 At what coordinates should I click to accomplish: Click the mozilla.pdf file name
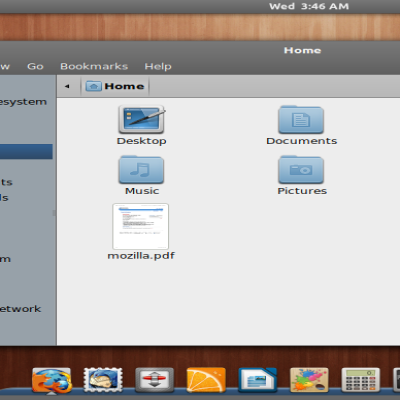click(x=141, y=256)
